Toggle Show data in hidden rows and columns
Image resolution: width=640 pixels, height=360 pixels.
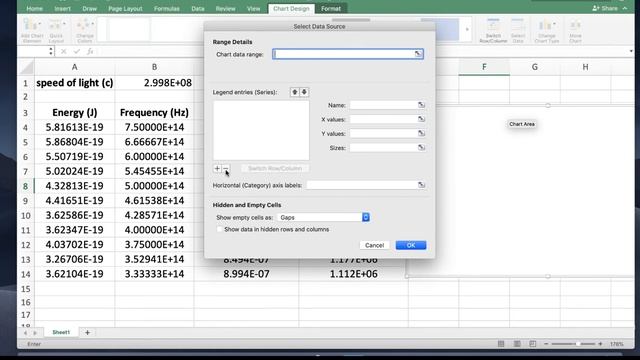point(220,229)
